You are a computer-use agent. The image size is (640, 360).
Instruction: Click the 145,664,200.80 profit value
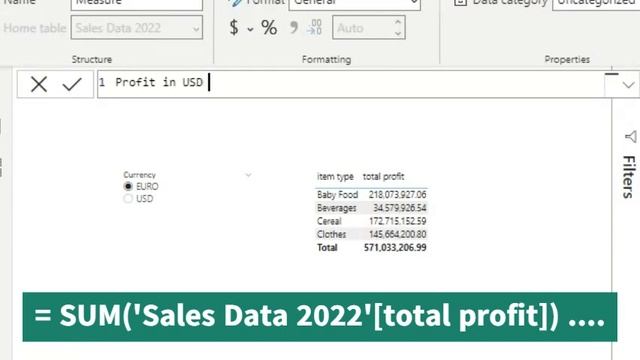398,234
